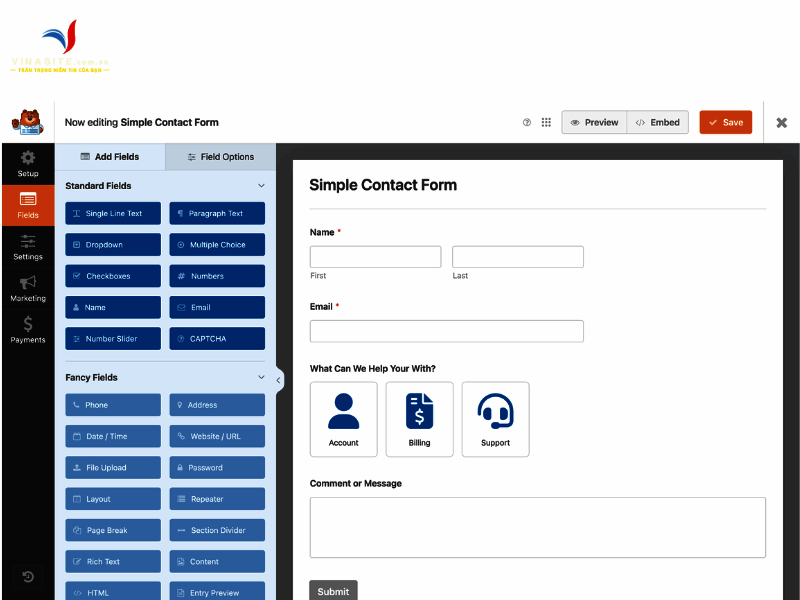Collapse the Standard Fields section
The width and height of the screenshot is (800, 600).
click(x=262, y=185)
